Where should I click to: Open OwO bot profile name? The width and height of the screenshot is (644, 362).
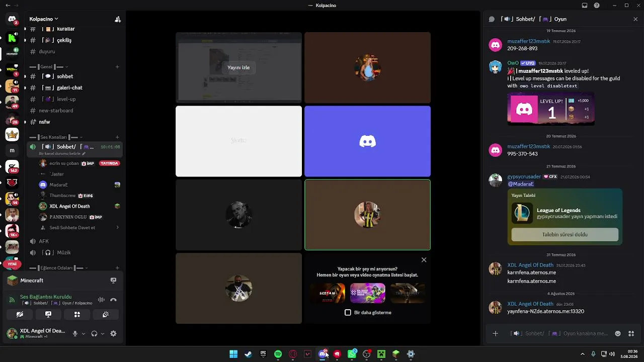tap(513, 63)
